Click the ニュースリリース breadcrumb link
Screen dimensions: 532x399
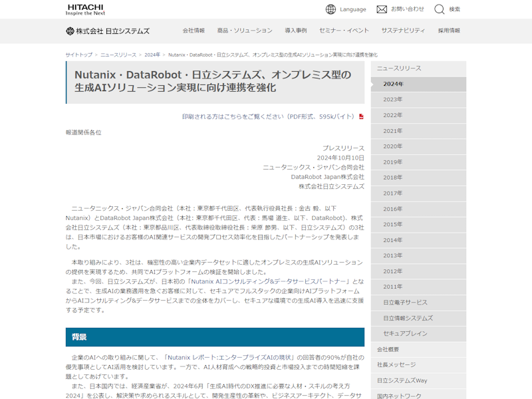point(118,55)
